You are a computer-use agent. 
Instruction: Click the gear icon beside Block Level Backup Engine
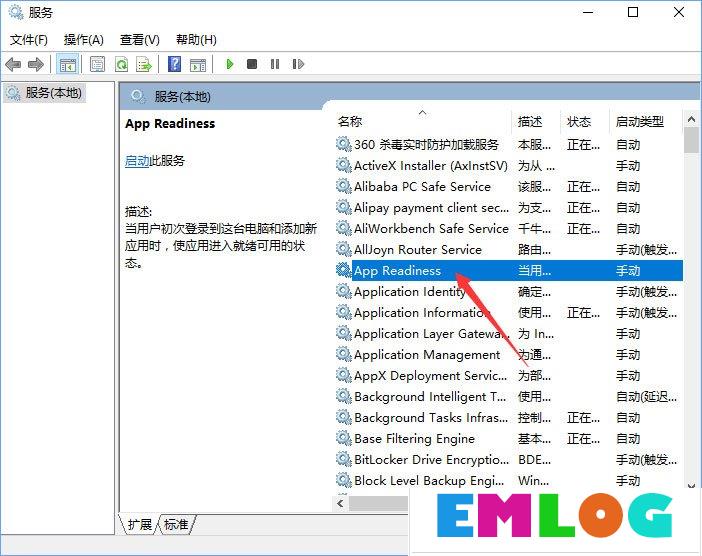tap(343, 480)
